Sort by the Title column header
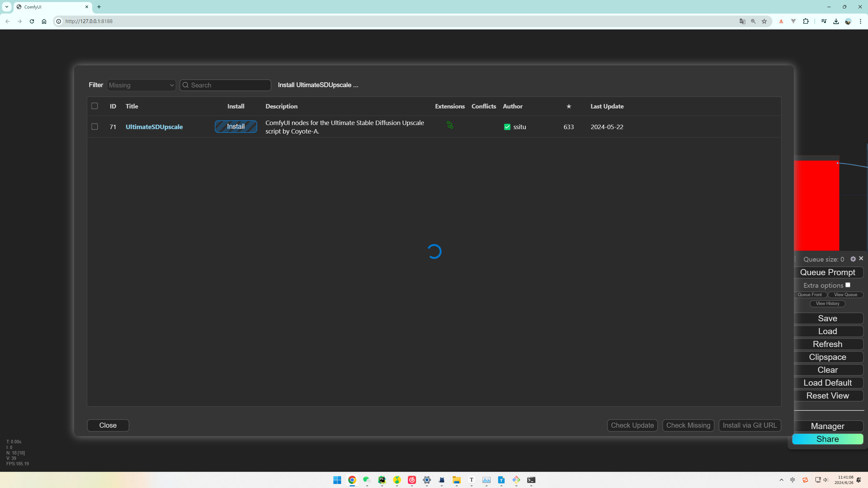Image resolution: width=868 pixels, height=488 pixels. click(x=132, y=106)
